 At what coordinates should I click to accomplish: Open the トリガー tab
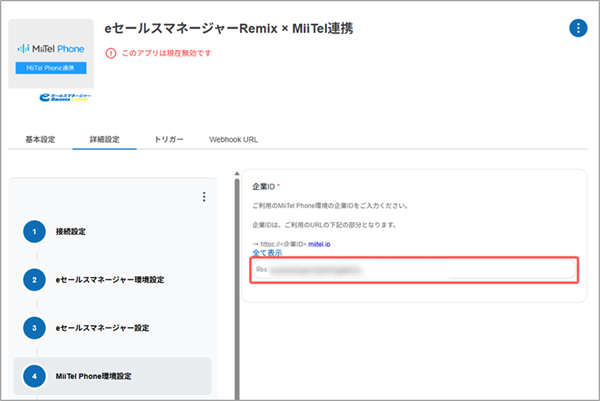168,140
